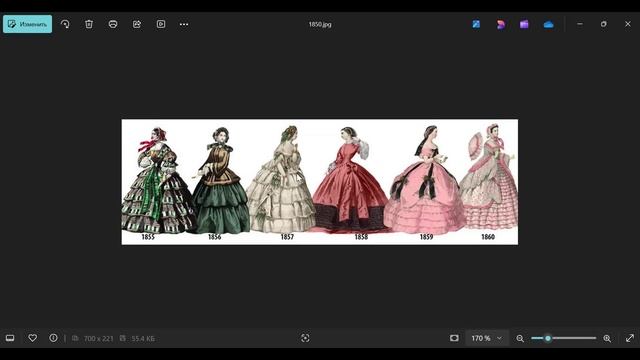640x360 pixels.
Task: Open the 170 % zoom dropdown
Action: 487,338
